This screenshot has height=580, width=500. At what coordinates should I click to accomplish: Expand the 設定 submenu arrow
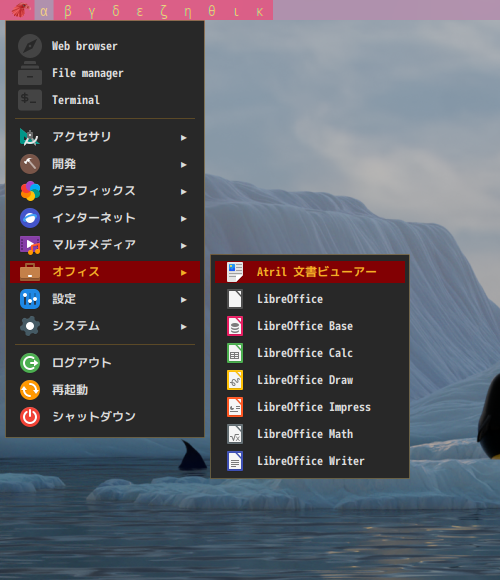click(x=183, y=300)
